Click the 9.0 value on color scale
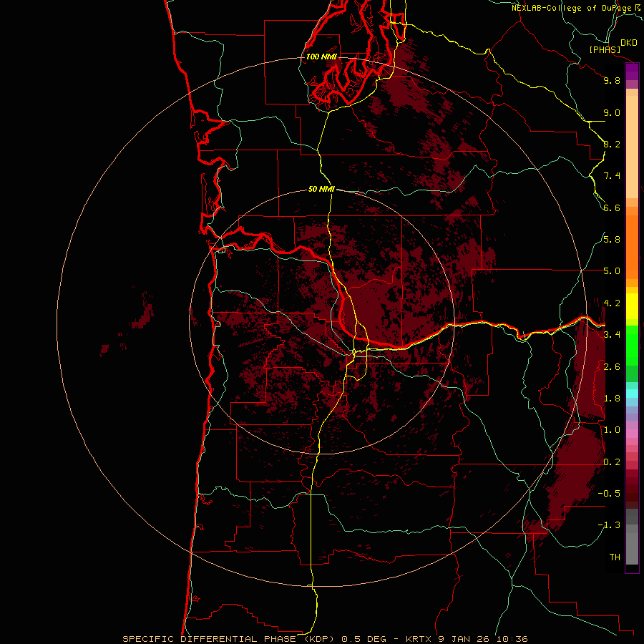Image resolution: width=644 pixels, height=644 pixels. click(612, 112)
